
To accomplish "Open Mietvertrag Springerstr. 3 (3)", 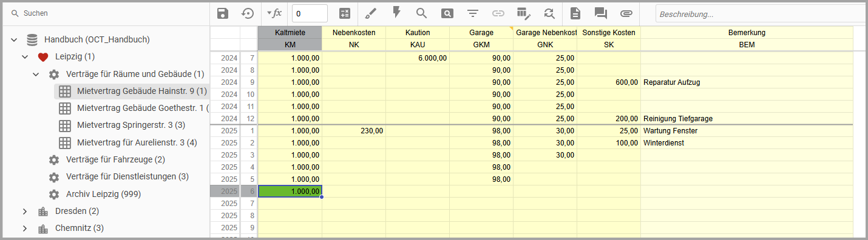I will (x=131, y=125).
